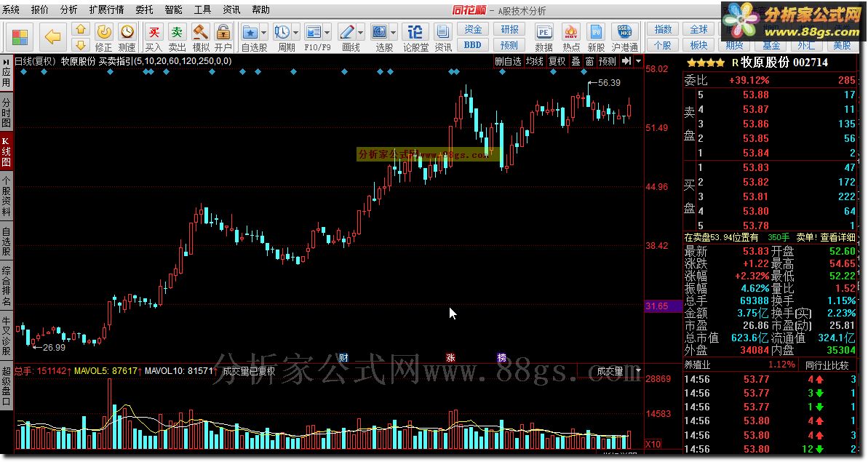Click the 板块 button

coord(698,45)
